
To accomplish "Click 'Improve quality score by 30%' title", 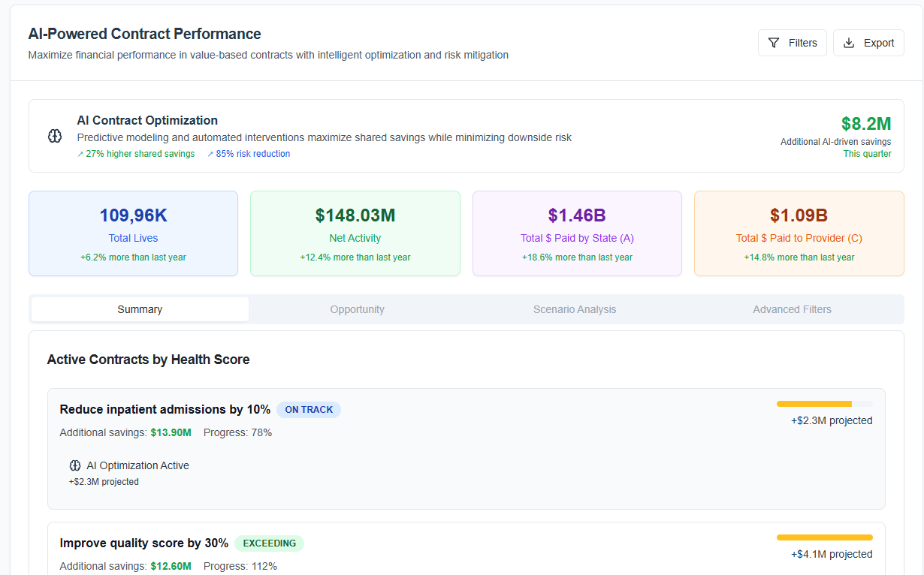I will pos(143,543).
